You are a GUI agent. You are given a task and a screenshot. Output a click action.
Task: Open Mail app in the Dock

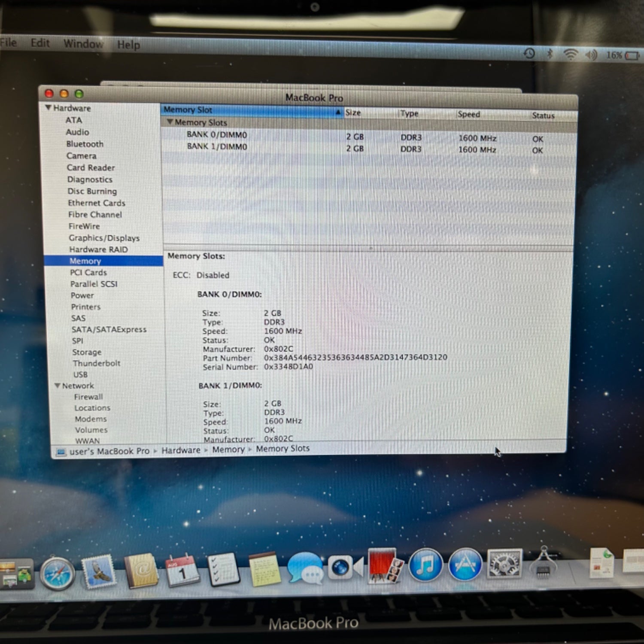tap(99, 571)
